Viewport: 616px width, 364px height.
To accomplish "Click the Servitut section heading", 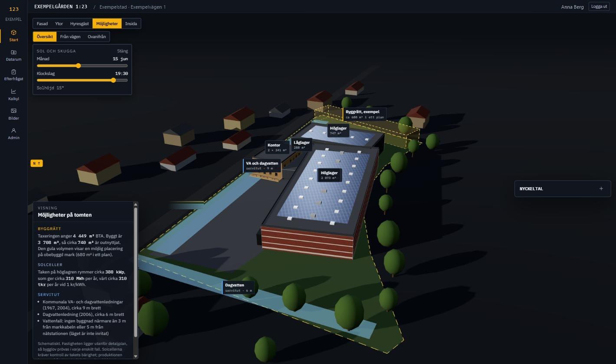I will tap(49, 295).
